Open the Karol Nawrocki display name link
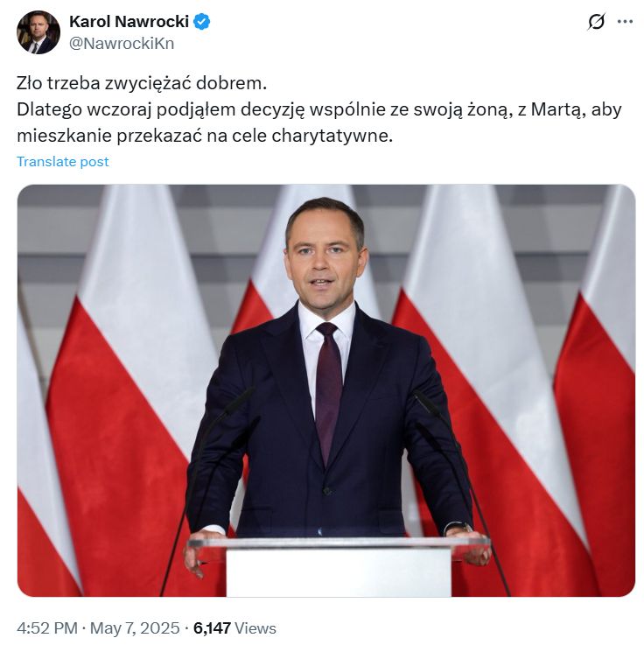644x645 pixels. click(x=129, y=21)
